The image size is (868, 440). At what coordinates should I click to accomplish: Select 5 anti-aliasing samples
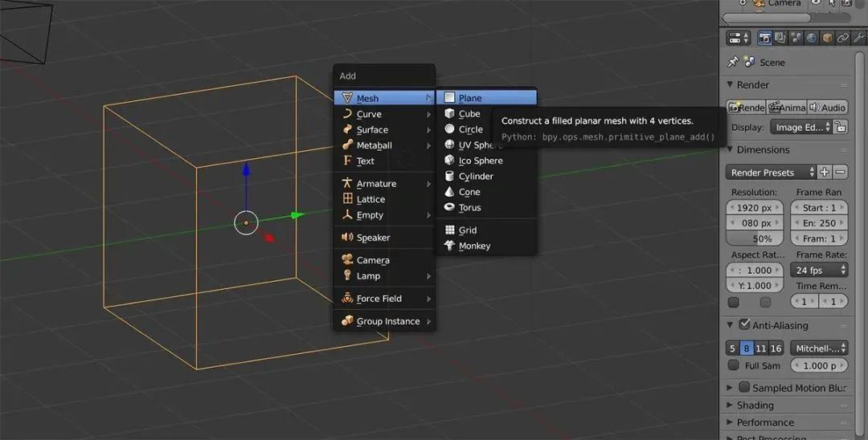pos(732,348)
